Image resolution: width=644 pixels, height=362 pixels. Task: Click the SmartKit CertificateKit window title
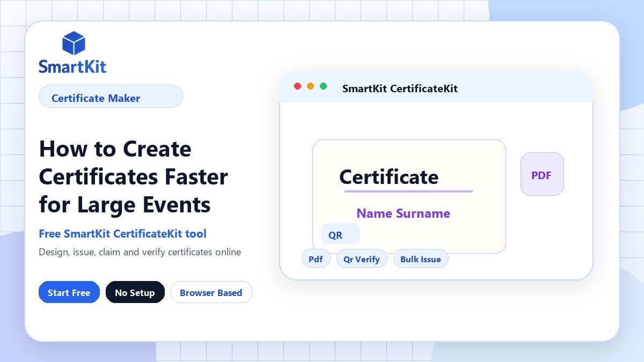tap(400, 88)
